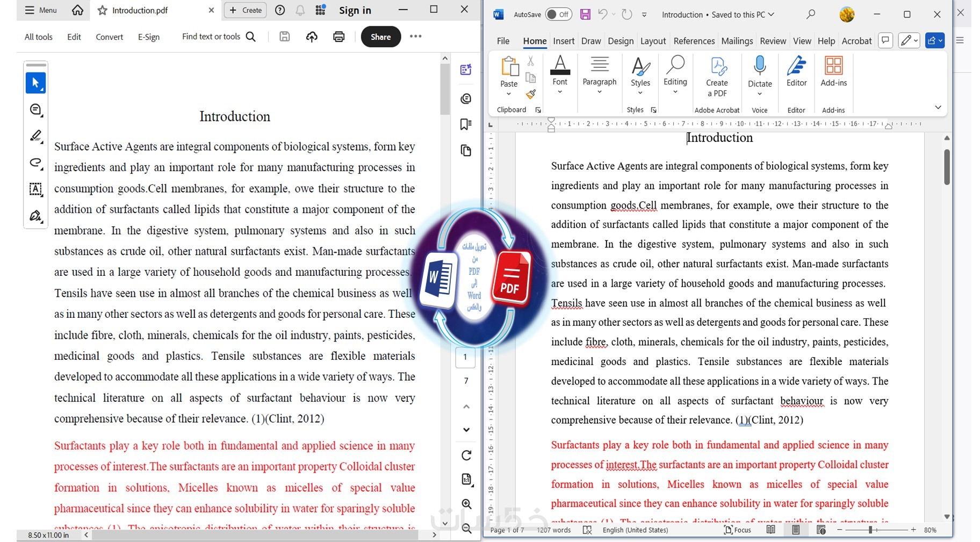Rotate the PDF page in Acrobat

(x=466, y=455)
